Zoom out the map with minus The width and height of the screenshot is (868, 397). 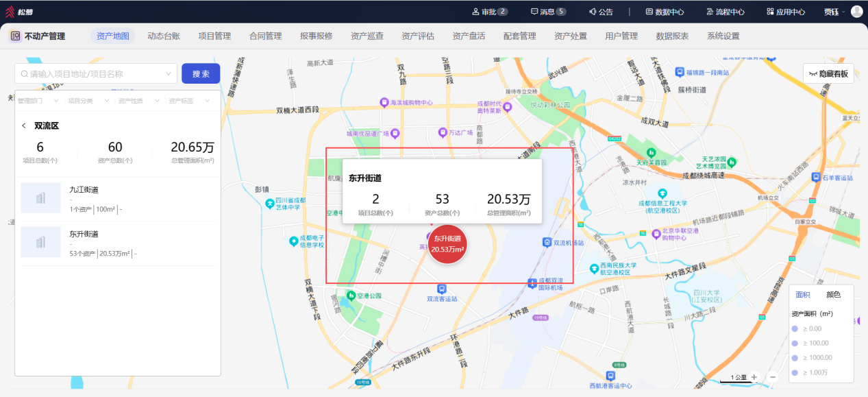773,376
